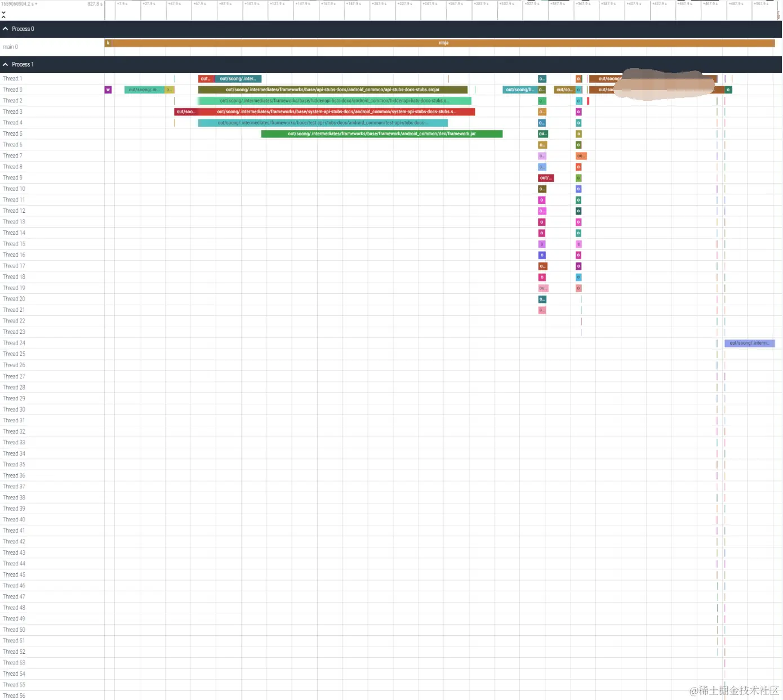Select the test-api-stubs-docs slice on Thread 4

pos(323,123)
